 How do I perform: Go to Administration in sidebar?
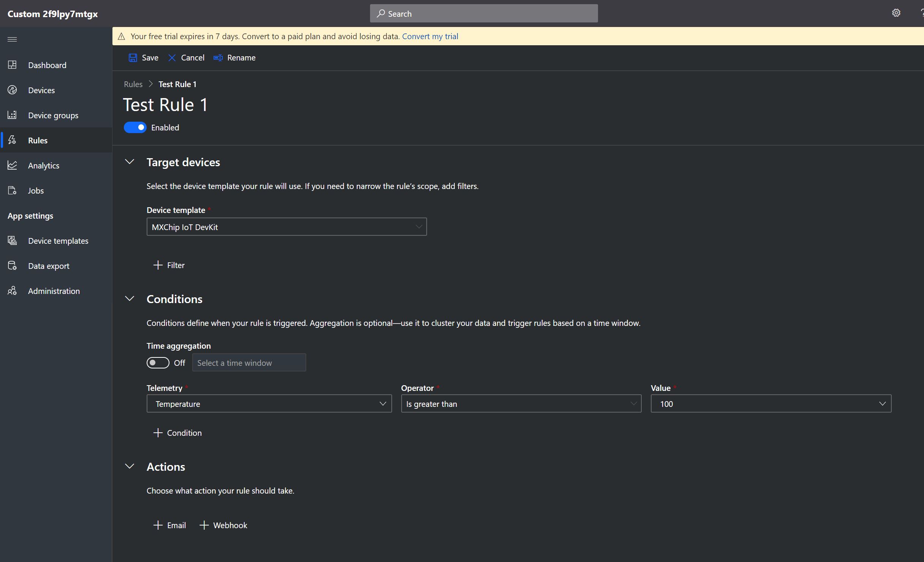(54, 291)
